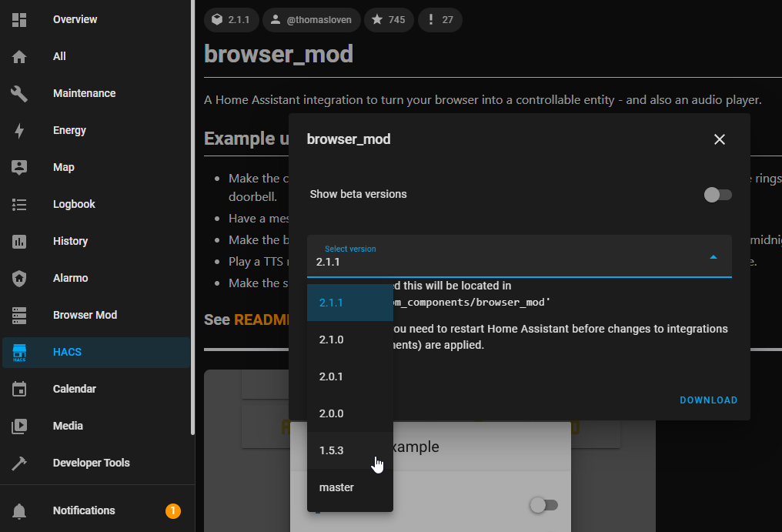Open the Map panel icon
This screenshot has height=532, width=782.
[x=21, y=167]
